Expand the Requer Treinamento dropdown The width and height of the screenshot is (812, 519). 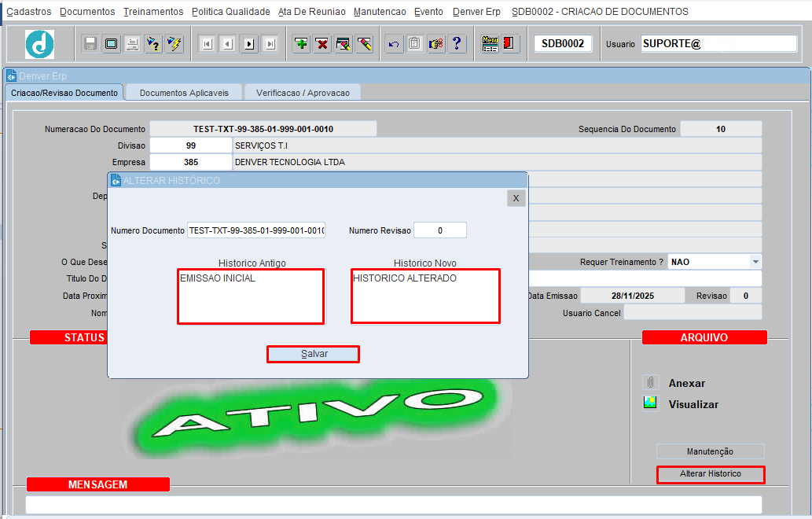pyautogui.click(x=755, y=262)
